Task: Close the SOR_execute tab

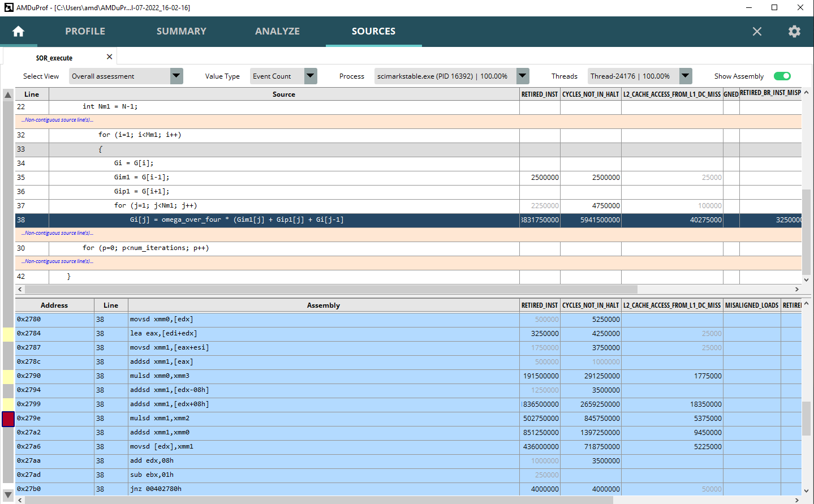Action: click(109, 57)
